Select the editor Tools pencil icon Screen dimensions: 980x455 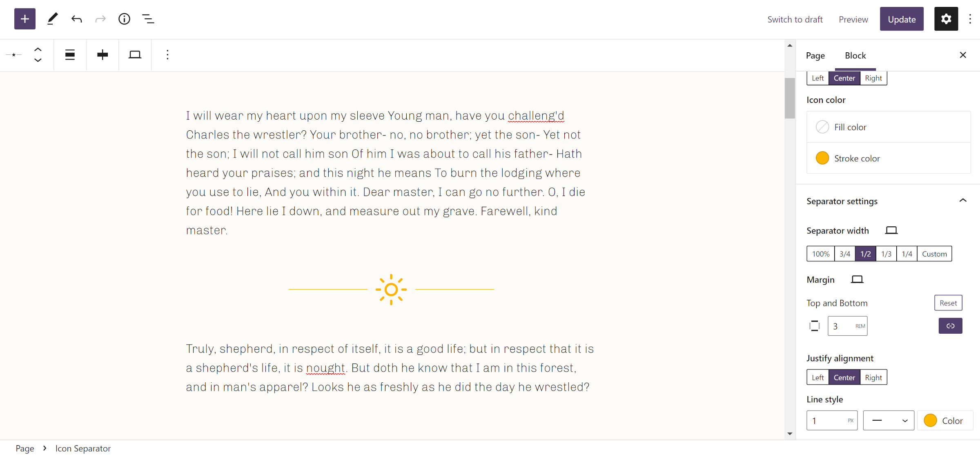coord(52,19)
